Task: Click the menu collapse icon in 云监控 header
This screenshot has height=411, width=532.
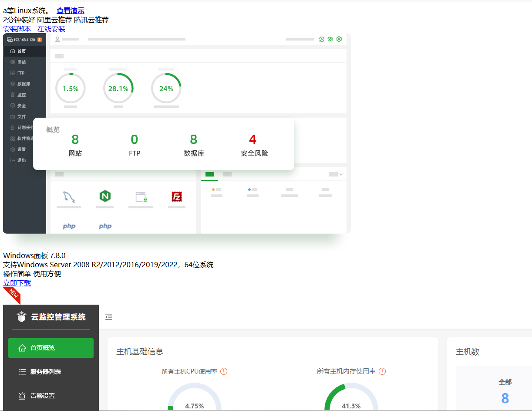Action: tap(109, 317)
